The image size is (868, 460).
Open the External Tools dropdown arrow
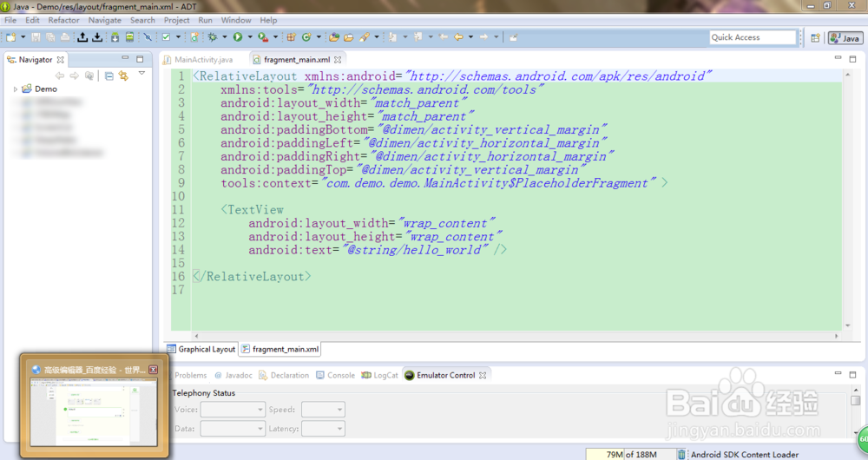click(x=276, y=37)
